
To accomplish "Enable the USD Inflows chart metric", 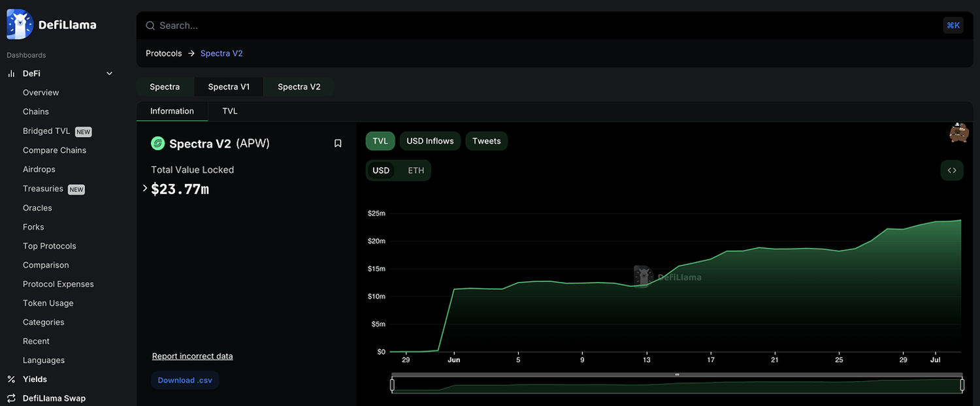I will pyautogui.click(x=430, y=141).
